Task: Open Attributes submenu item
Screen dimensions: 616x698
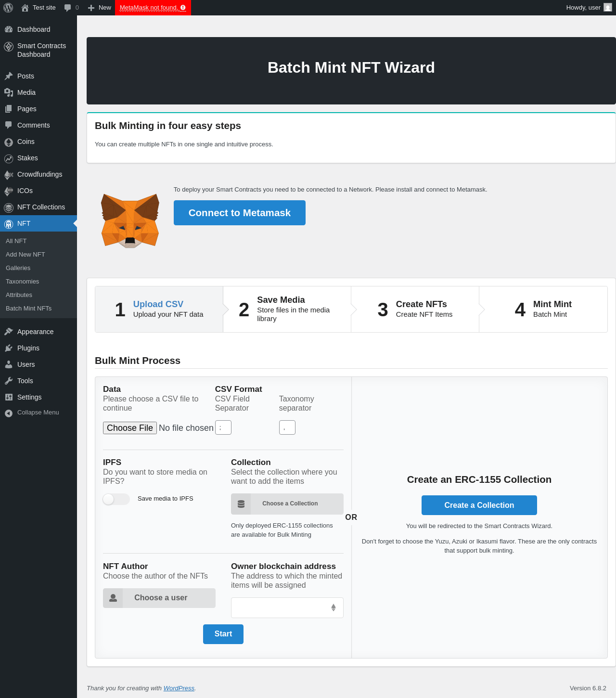Action: click(19, 295)
